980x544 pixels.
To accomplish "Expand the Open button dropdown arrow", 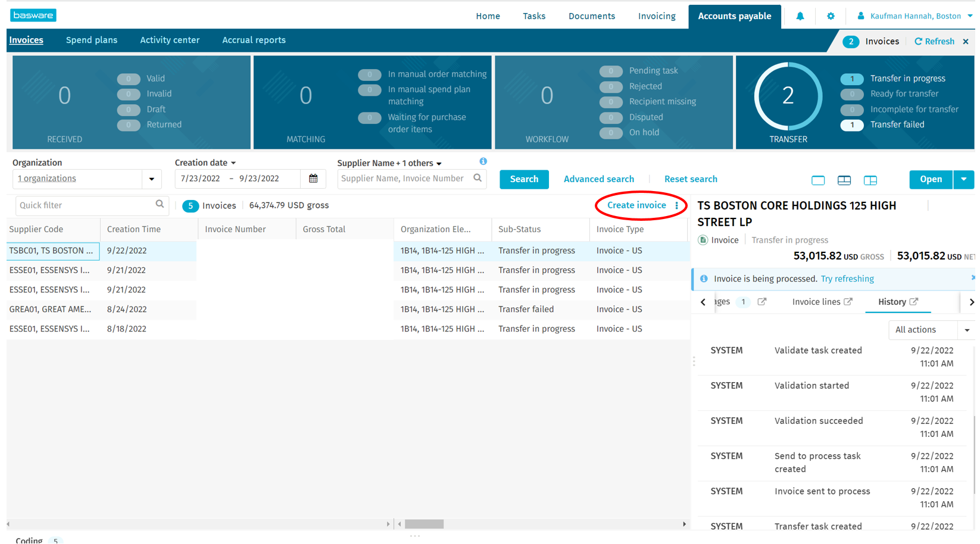I will tap(963, 179).
